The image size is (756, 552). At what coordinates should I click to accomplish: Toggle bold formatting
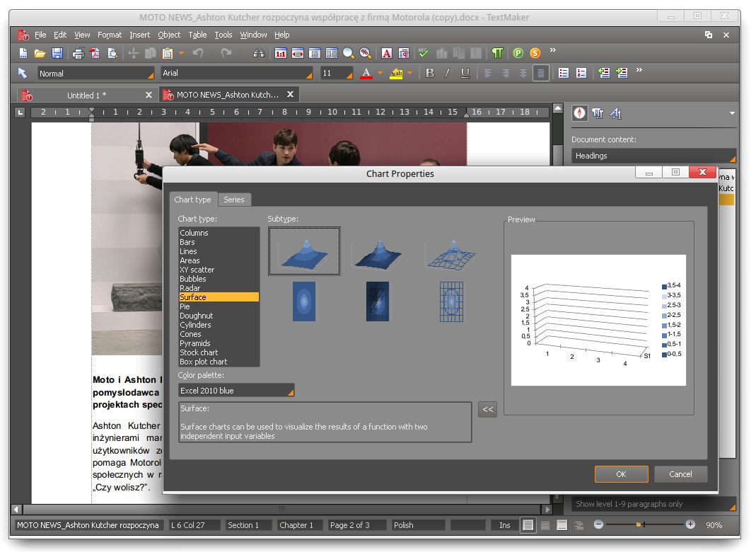(x=430, y=73)
